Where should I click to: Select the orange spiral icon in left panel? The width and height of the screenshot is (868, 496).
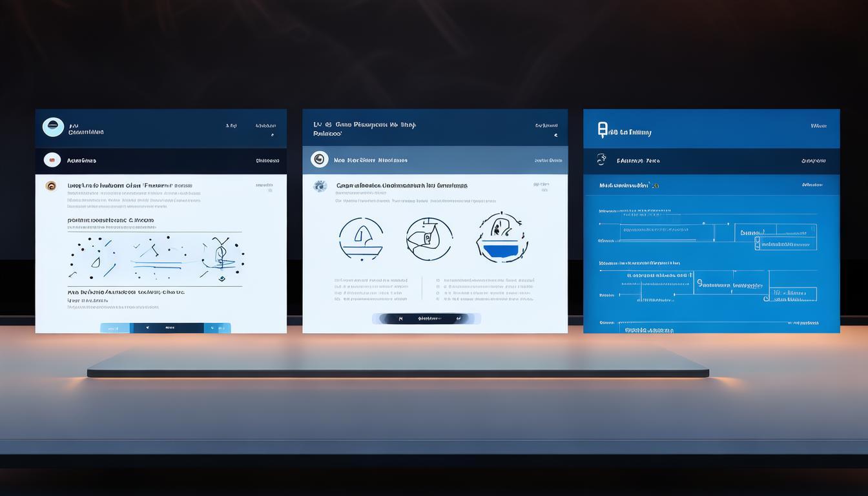(x=51, y=186)
